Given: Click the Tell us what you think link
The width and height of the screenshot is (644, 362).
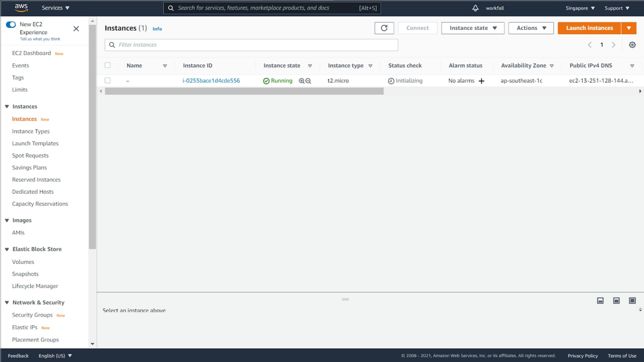Looking at the screenshot, I should (x=40, y=39).
